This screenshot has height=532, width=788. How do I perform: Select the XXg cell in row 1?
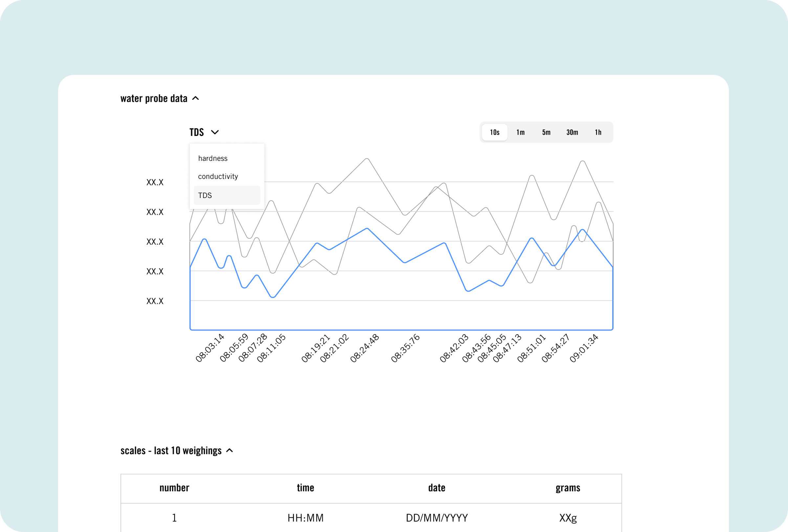[x=568, y=518]
